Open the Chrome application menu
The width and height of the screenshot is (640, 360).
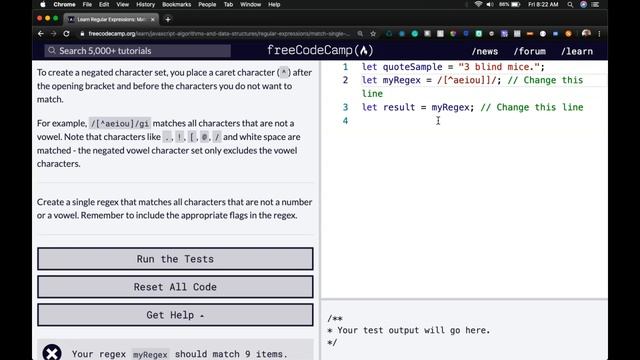pyautogui.click(x=64, y=4)
